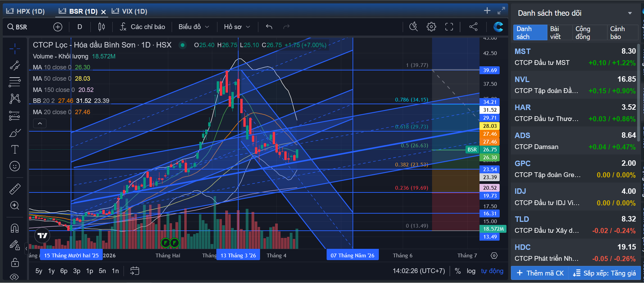644x283 pixels.
Task: Redo the last chart action
Action: click(x=286, y=27)
